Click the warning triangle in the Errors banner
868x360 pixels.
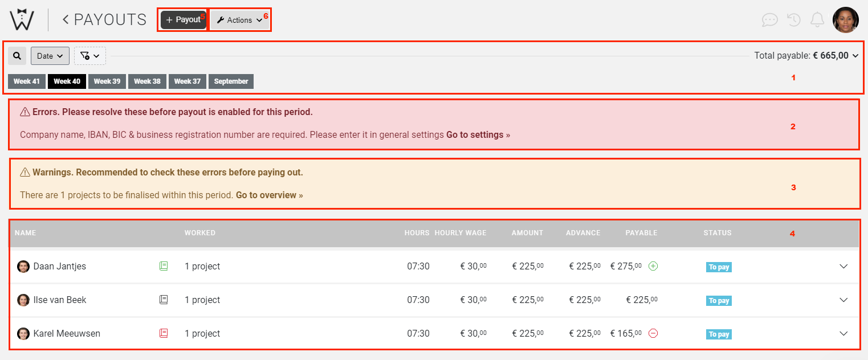pos(25,112)
